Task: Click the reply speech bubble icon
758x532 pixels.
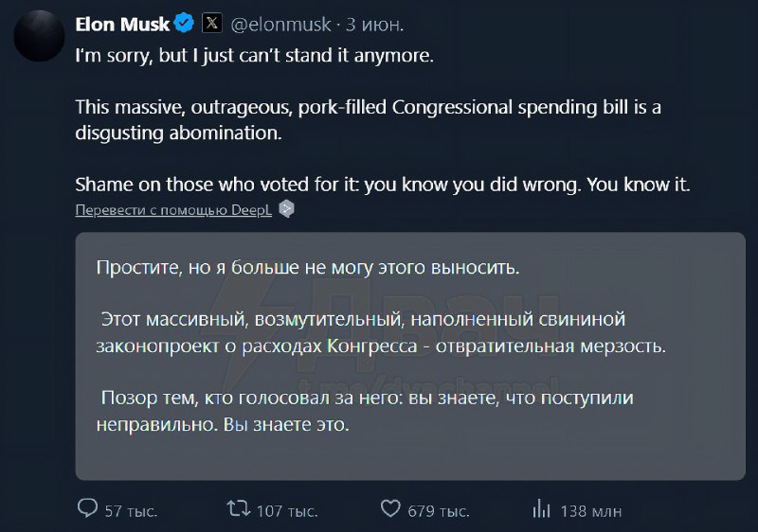Action: 87,509
